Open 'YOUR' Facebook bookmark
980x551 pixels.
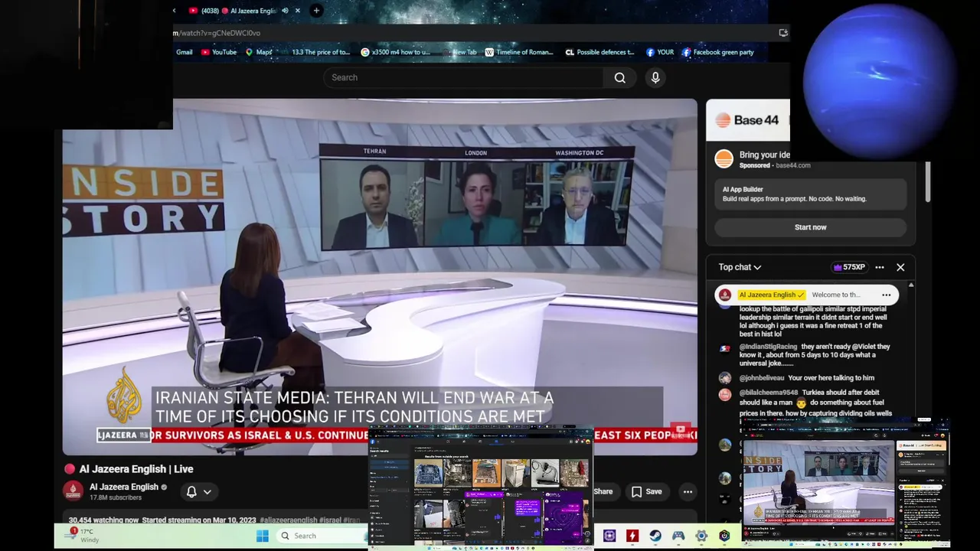tap(659, 52)
